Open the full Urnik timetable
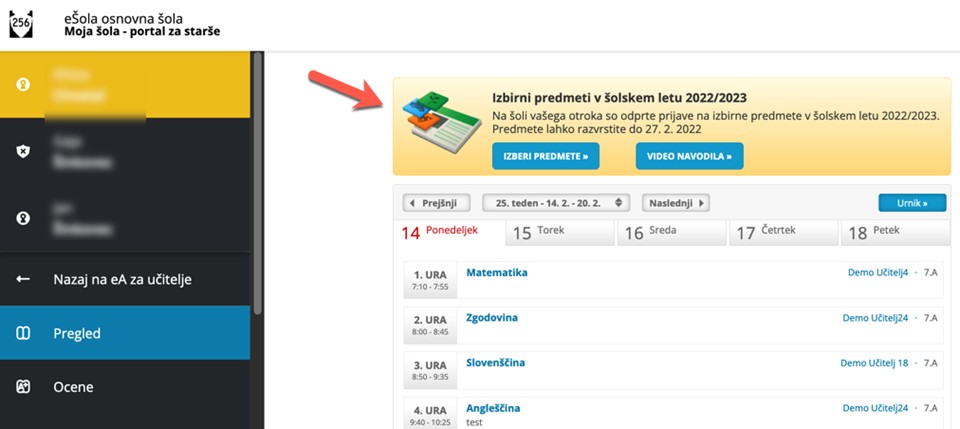The image size is (960, 429). [912, 203]
